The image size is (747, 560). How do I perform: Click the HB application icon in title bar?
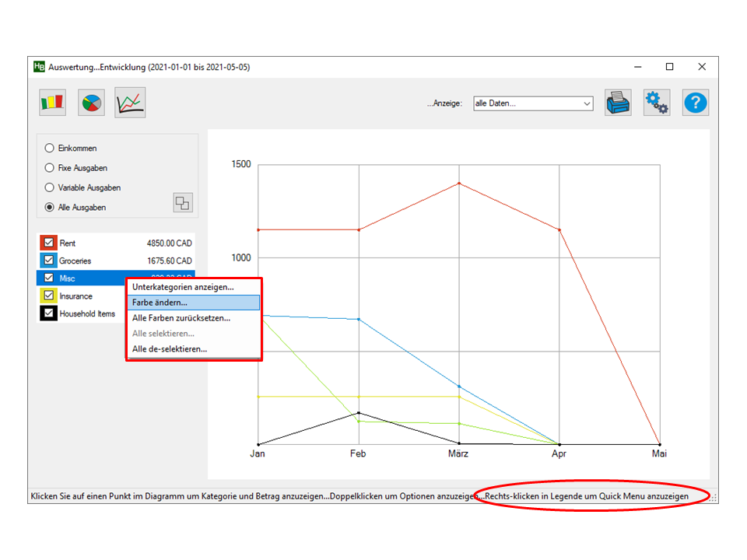pos(39,67)
